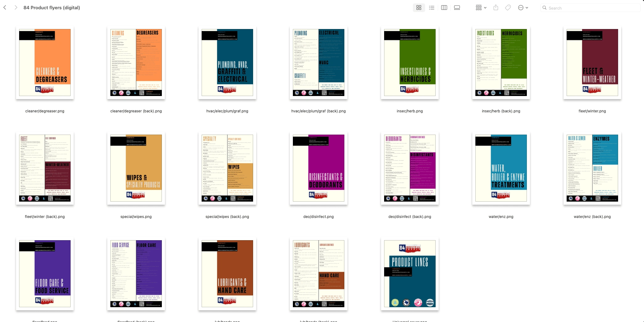Switch to list view
The width and height of the screenshot is (644, 322).
432,7
